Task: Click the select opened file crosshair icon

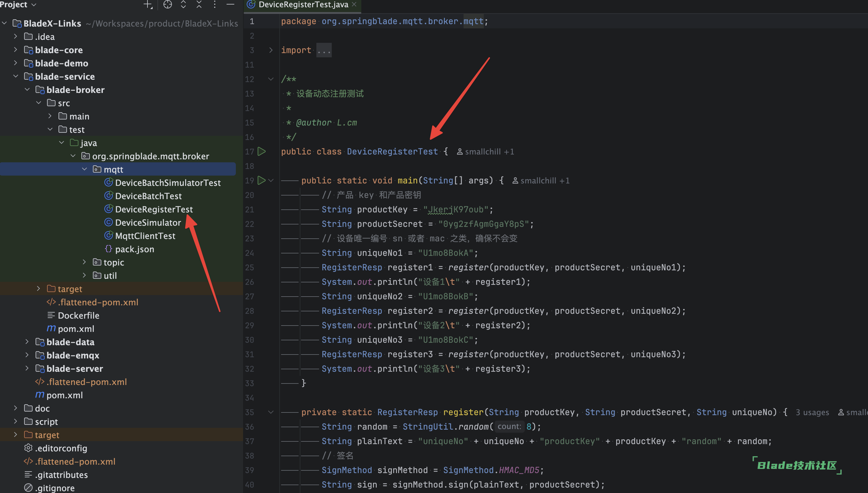Action: pyautogui.click(x=167, y=5)
